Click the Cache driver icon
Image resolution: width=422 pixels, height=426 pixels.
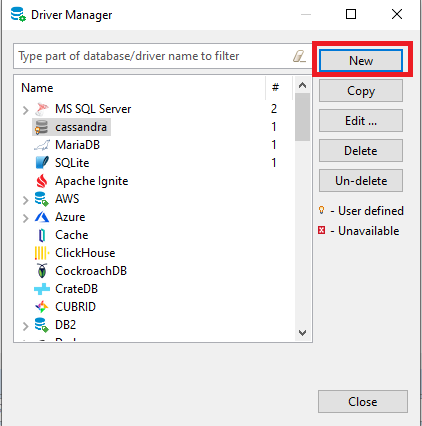[42, 235]
